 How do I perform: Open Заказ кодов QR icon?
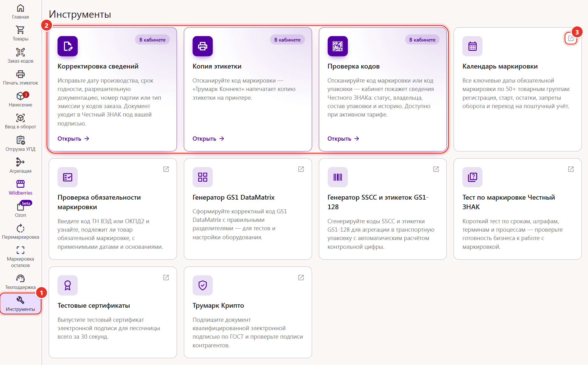coord(20,52)
